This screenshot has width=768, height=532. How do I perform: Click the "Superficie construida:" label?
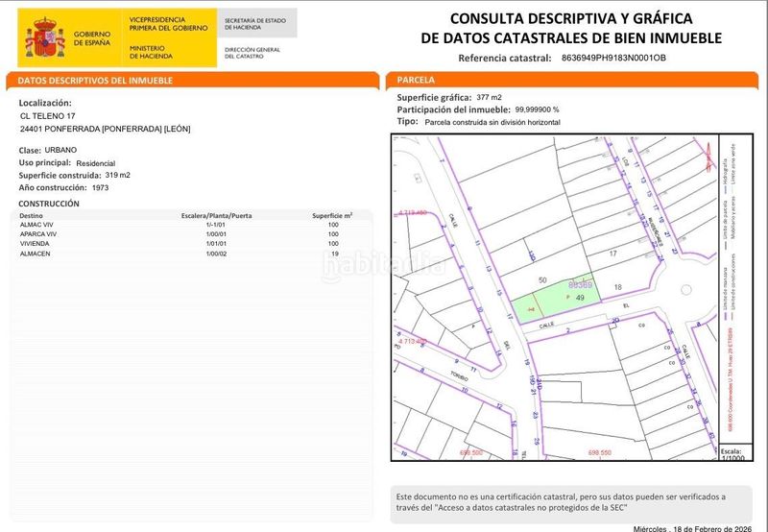(60, 176)
